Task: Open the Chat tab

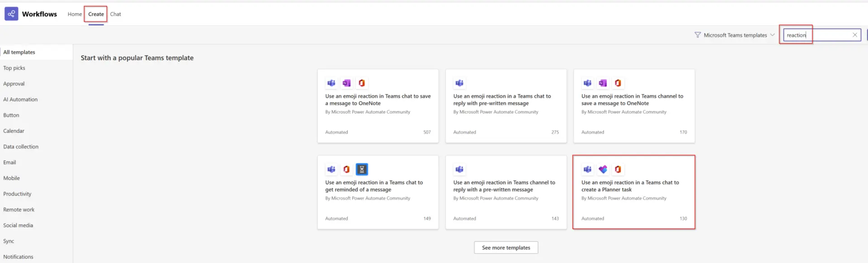Action: click(115, 14)
